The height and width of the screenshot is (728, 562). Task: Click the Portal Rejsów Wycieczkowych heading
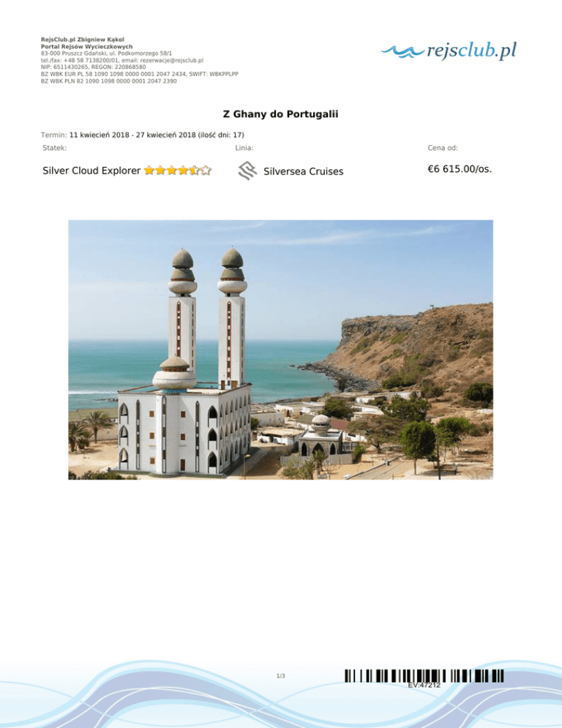87,46
